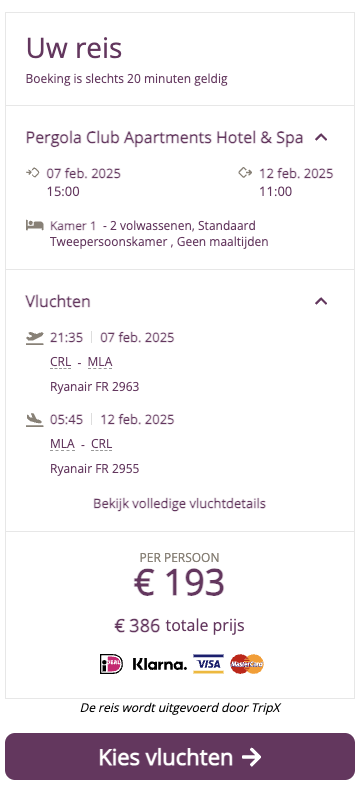Collapse the Vluchten section chevron
The height and width of the screenshot is (792, 364).
point(321,301)
